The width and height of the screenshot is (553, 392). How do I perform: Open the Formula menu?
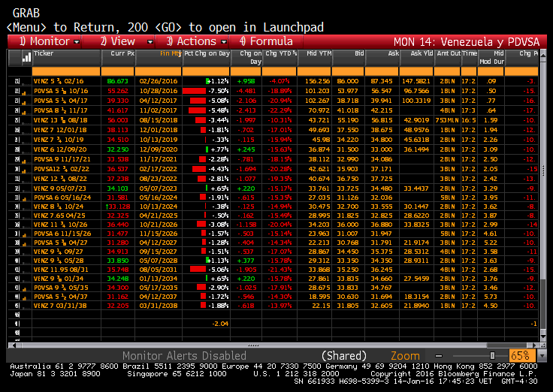(266, 41)
